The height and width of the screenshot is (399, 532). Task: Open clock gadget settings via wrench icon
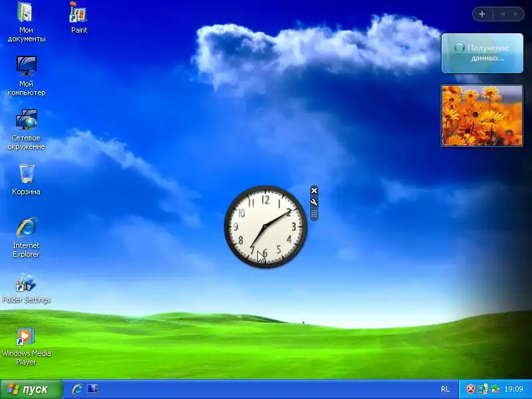(314, 202)
